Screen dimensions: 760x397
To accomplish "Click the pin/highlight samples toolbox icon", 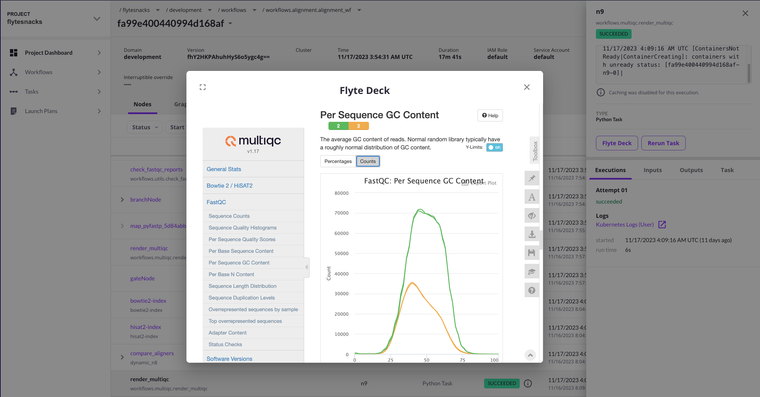I will click(x=532, y=178).
